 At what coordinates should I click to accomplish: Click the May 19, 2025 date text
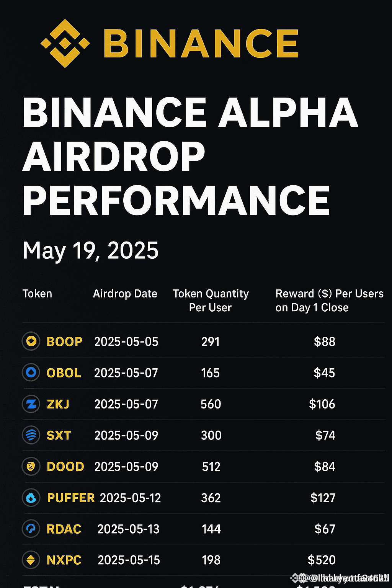coord(91,251)
